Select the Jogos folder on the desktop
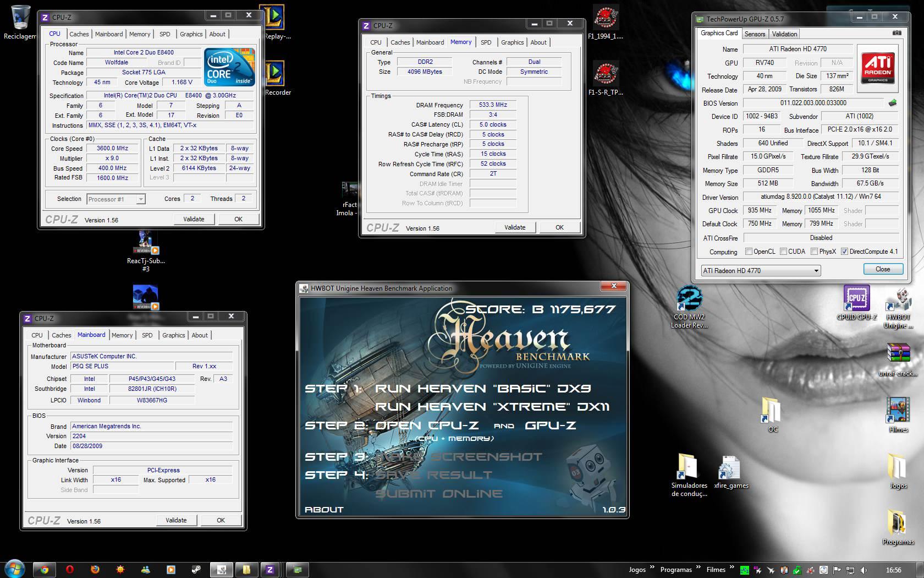 coord(898,472)
